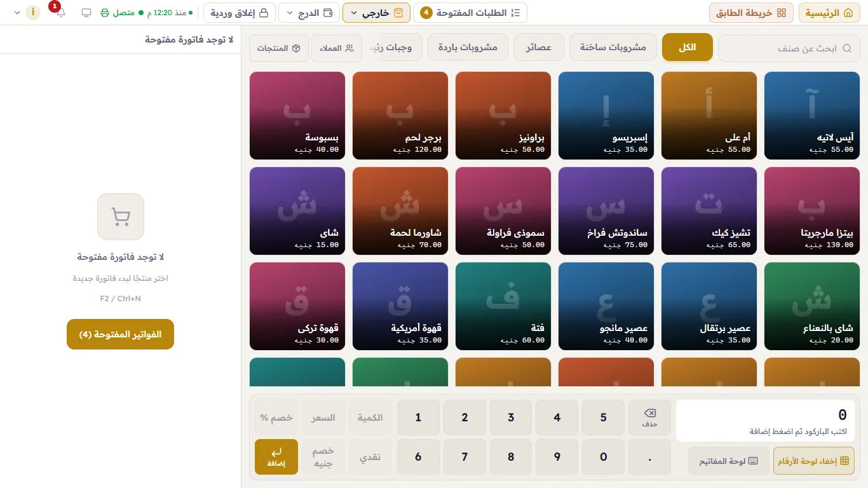
Task: Select خصم جنيه discount mode
Action: (x=323, y=457)
